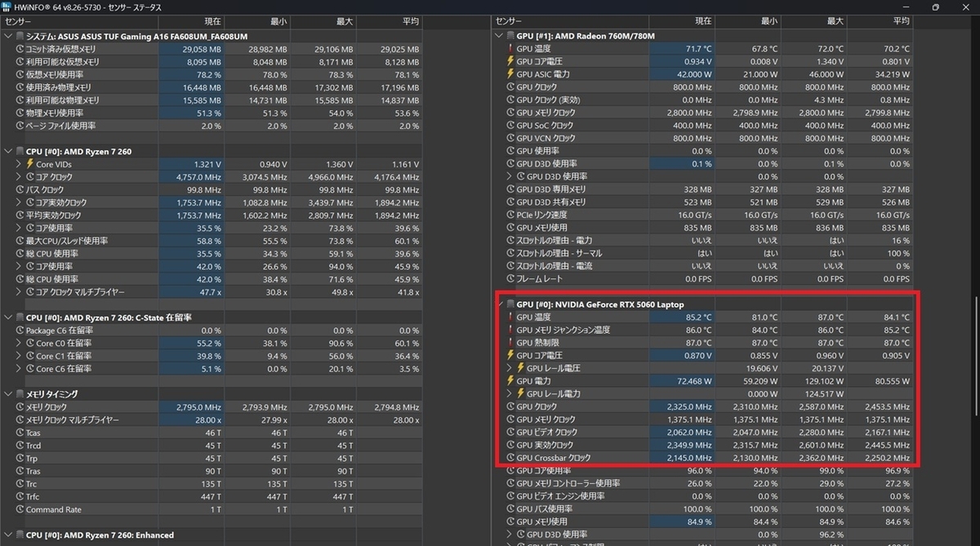Expand the Core VIDs row

pyautogui.click(x=18, y=164)
